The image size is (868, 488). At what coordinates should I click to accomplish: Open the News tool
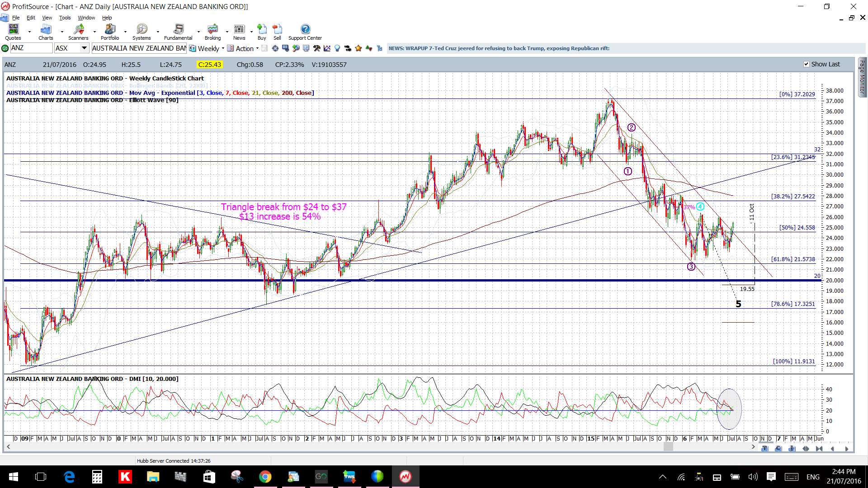(239, 32)
